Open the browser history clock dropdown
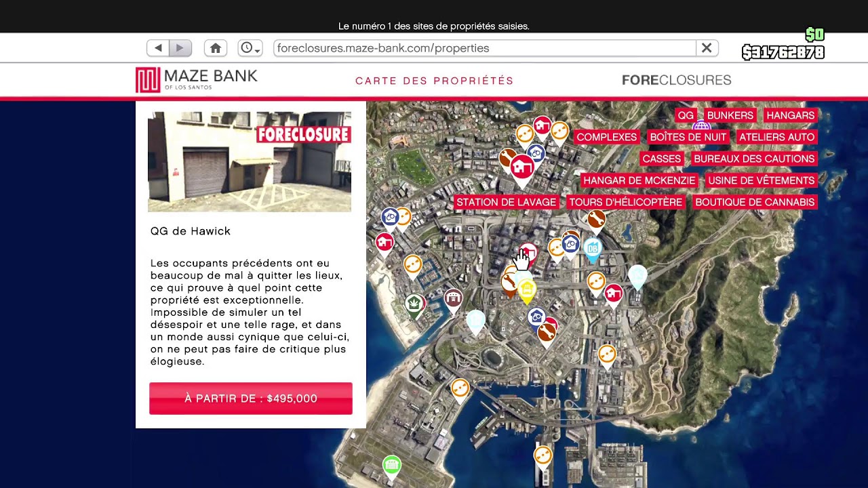868x488 pixels. pos(250,48)
